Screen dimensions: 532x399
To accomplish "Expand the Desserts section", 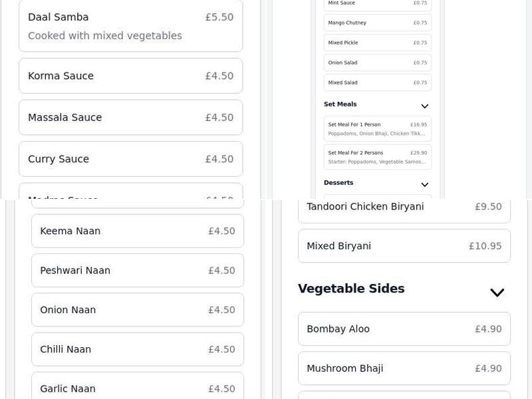I will tap(424, 184).
